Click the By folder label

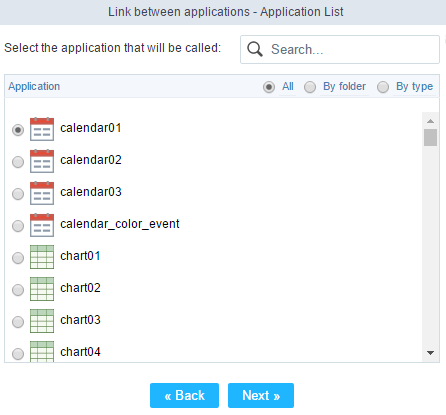click(344, 87)
